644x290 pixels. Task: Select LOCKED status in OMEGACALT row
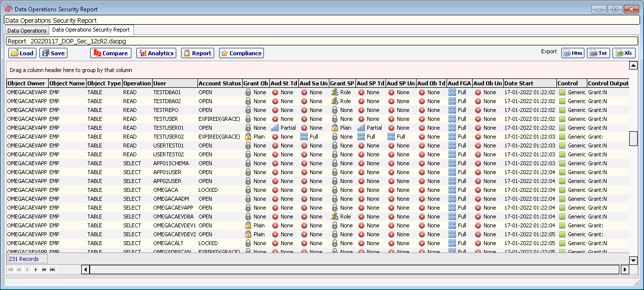[220, 243]
